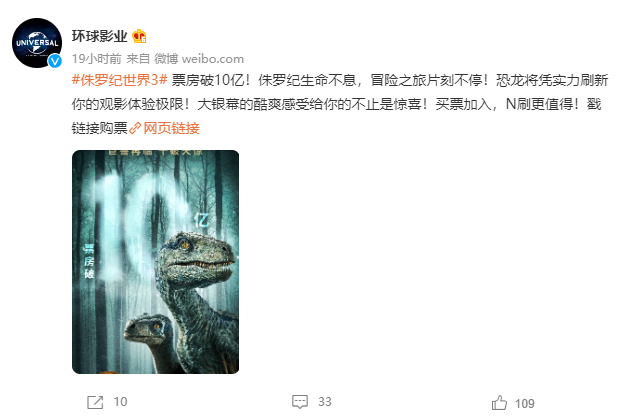Follow the 网页链接 ticket purchase link
The image size is (625, 419).
tap(171, 128)
